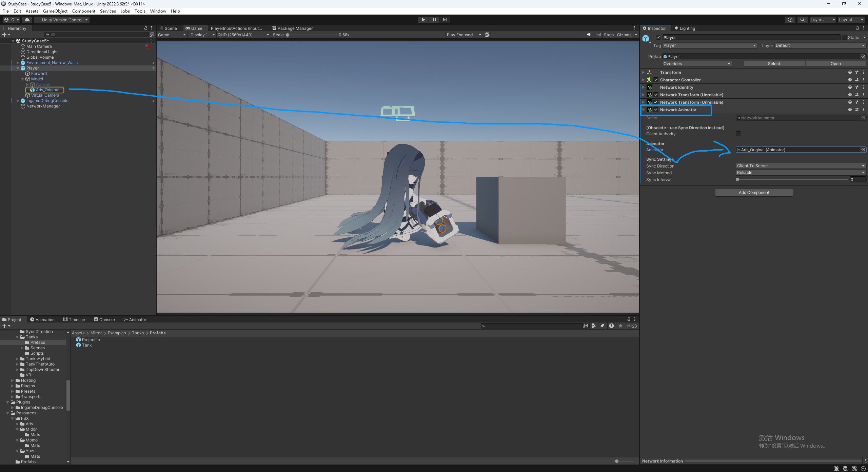Click the Add Component button
This screenshot has width=868, height=472.
click(754, 193)
